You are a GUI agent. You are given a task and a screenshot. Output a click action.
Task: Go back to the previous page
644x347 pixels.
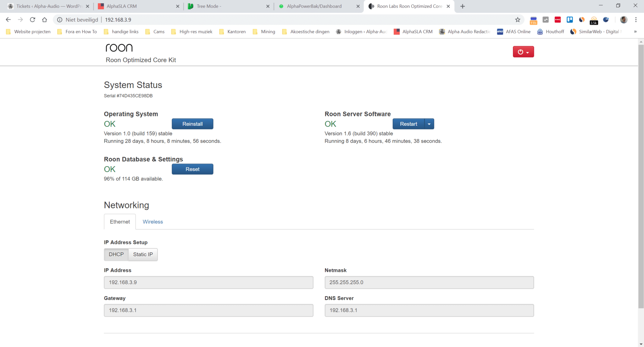point(8,19)
